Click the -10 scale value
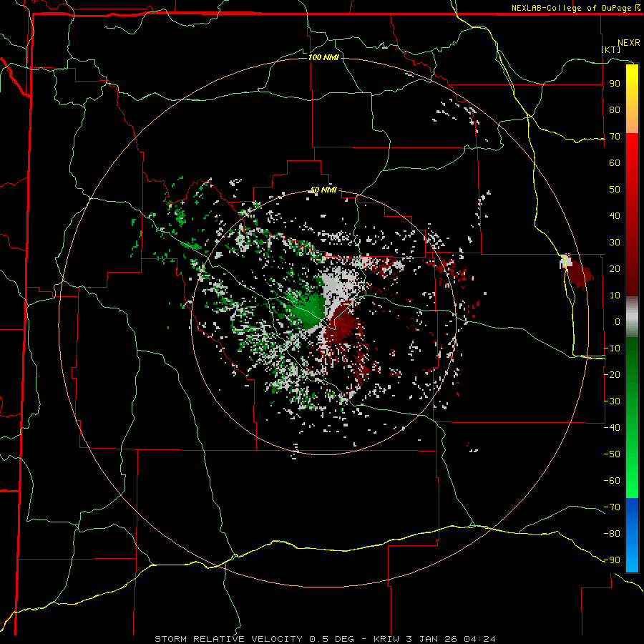 pyautogui.click(x=612, y=348)
